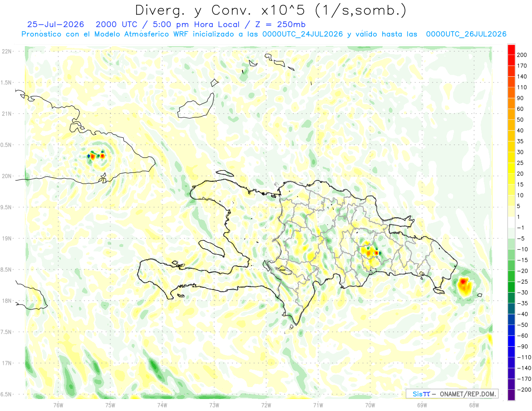Click the '70W' longitude label
The image size is (532, 411).
tap(370, 405)
